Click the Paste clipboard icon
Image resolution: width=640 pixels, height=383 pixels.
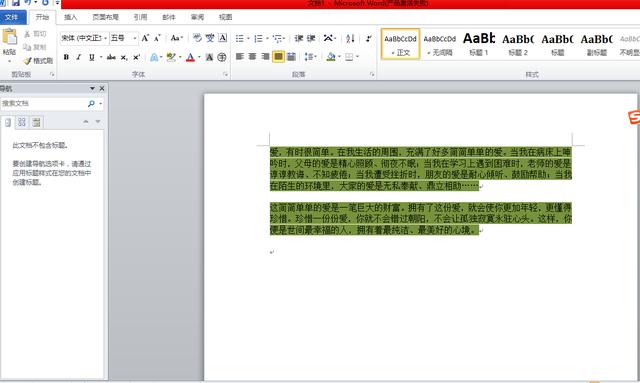[x=9, y=37]
